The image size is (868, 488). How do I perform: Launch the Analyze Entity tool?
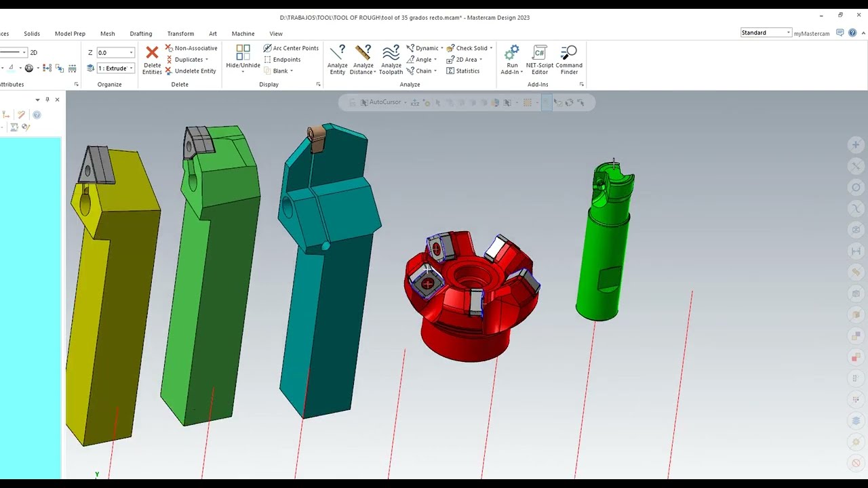pos(338,60)
